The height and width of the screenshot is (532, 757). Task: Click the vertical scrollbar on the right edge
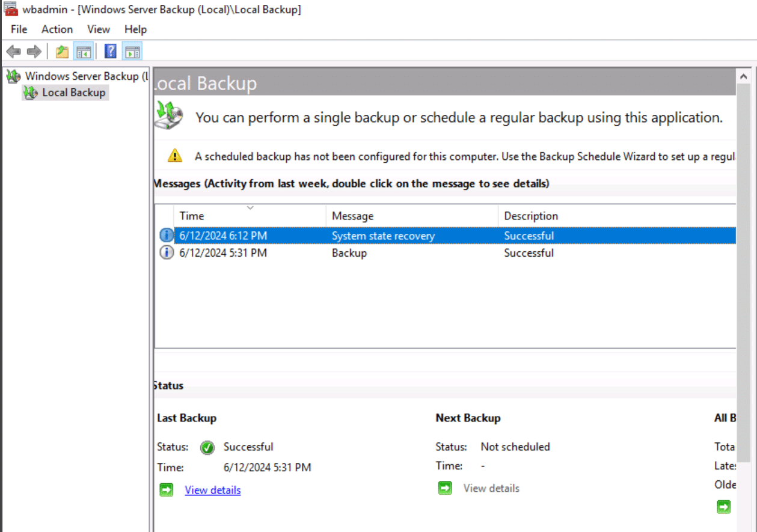[x=744, y=271]
